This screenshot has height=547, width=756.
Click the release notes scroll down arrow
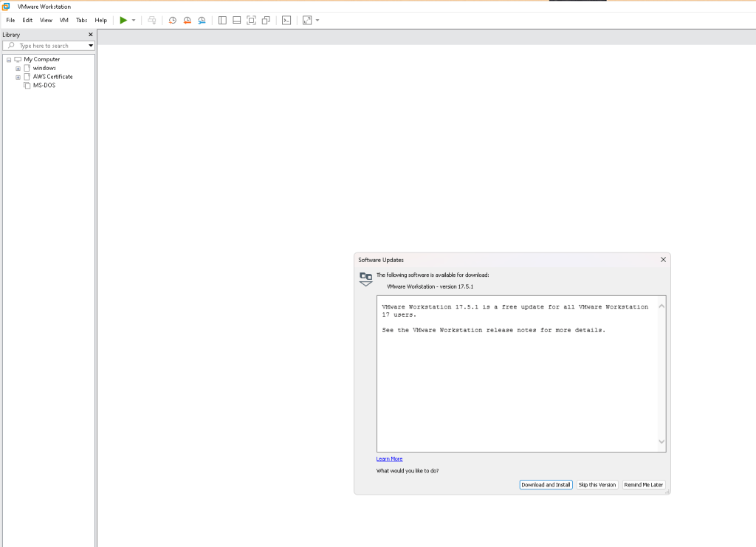click(661, 441)
